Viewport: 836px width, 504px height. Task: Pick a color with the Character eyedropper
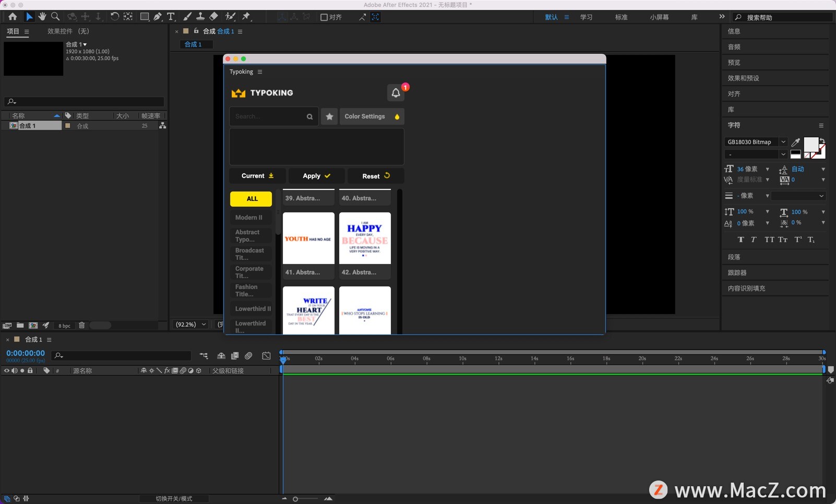(x=796, y=142)
